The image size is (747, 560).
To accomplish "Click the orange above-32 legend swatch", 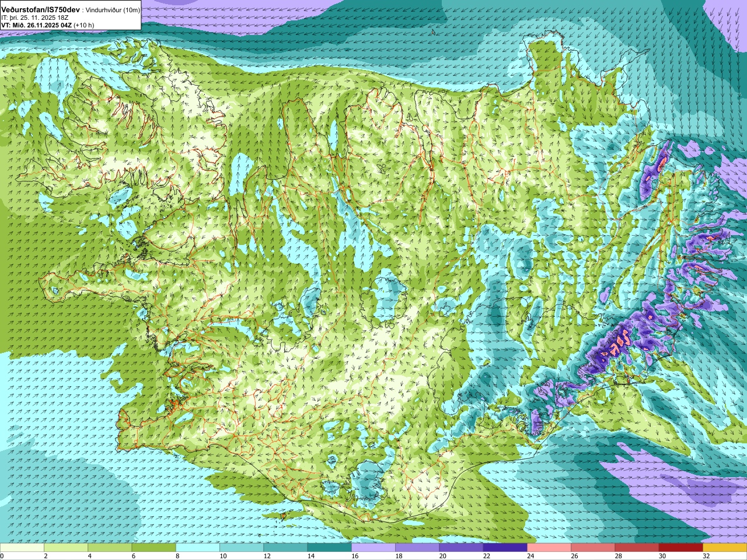I will [x=725, y=548].
